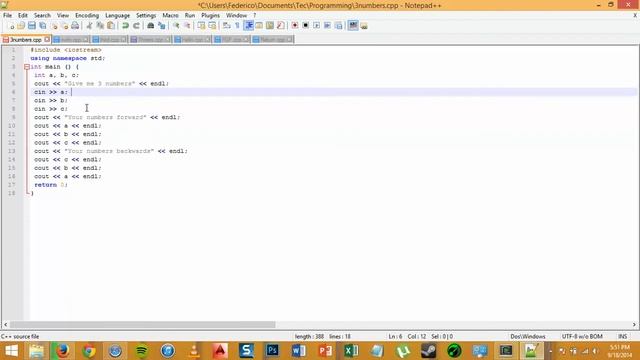Click the icon just right of Indent Guide
The image size is (640, 360).
click(x=259, y=26)
